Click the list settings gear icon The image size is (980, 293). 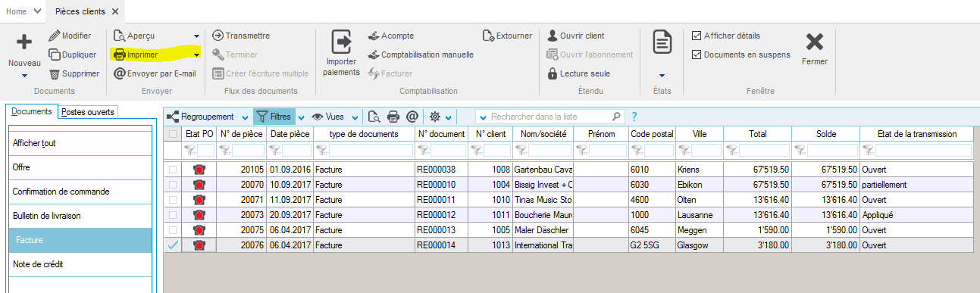(x=435, y=117)
